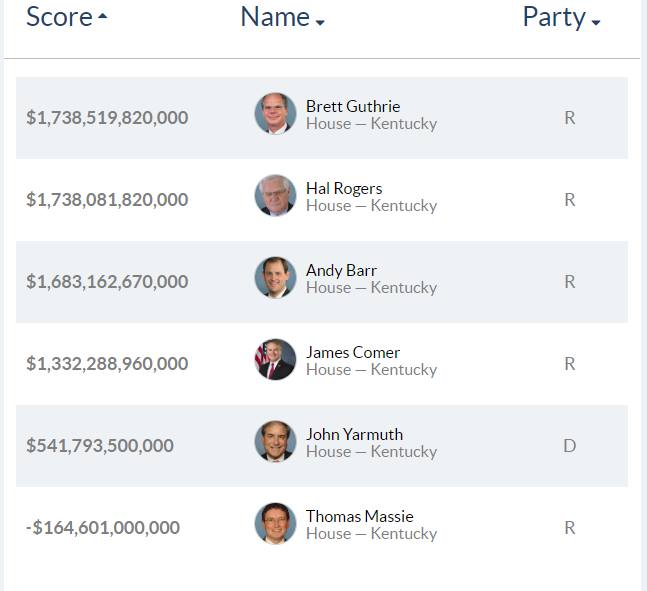Click Thomas Massie's profile photo
The width and height of the screenshot is (647, 591).
tap(275, 524)
